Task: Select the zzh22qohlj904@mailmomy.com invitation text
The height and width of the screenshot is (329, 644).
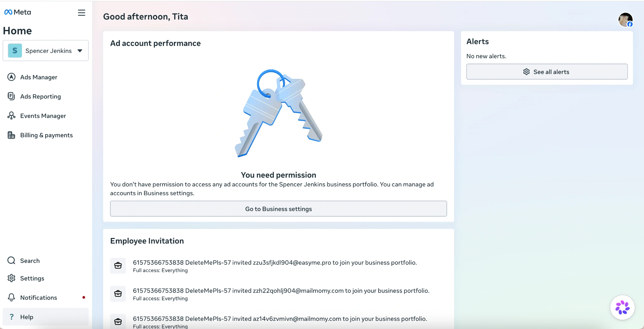Action: (x=281, y=291)
